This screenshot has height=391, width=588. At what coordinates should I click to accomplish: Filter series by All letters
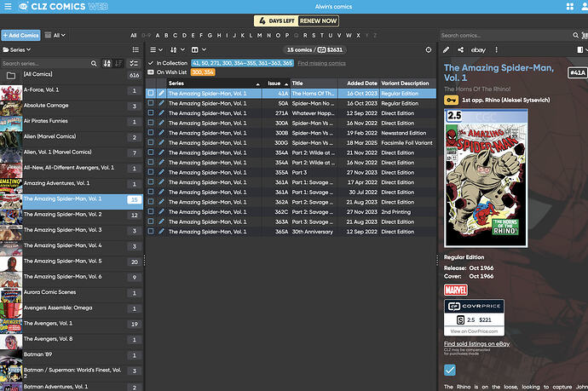(134, 35)
